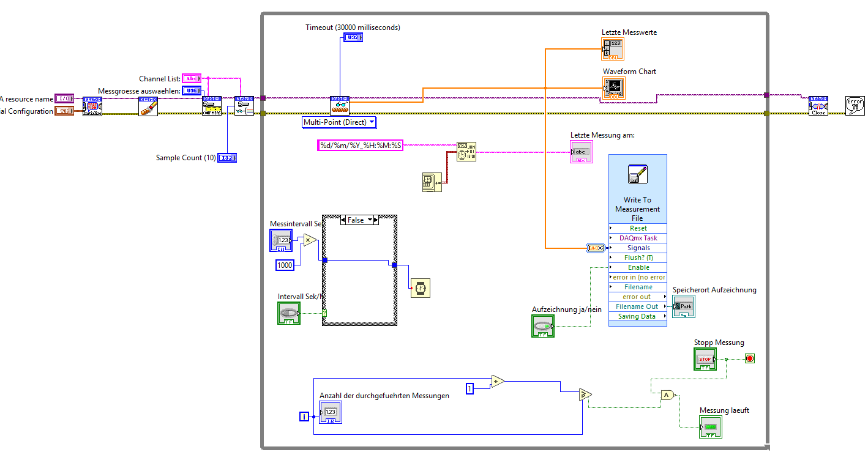Screen dimensions: 868x463
Task: Select the Serial Configuration cluster terminal
Action: click(64, 111)
